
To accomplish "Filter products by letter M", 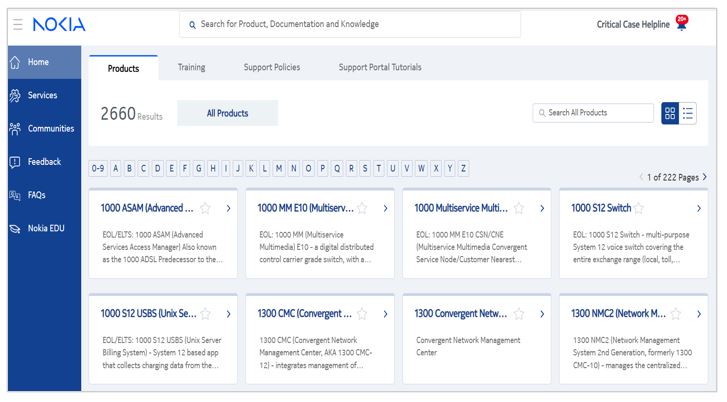I will [x=279, y=168].
